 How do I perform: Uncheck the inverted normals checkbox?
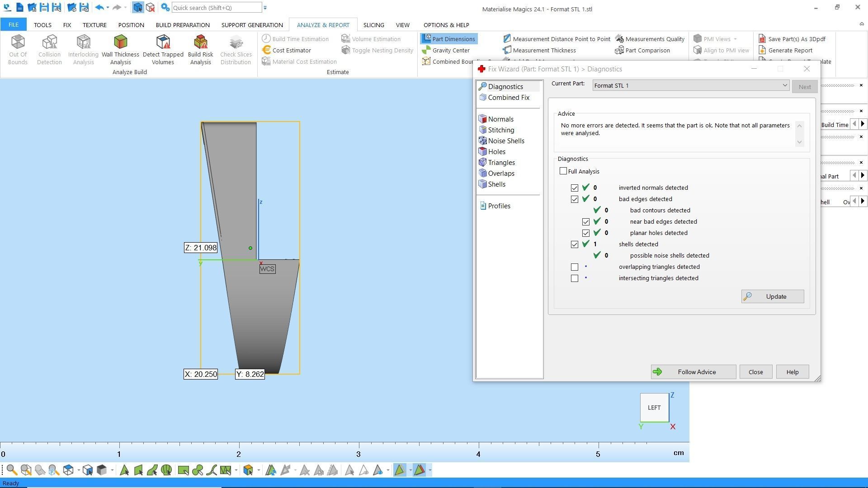[x=575, y=188]
